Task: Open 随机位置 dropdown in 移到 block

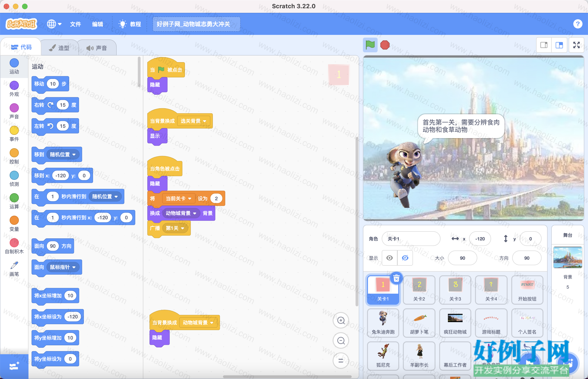Action: (x=62, y=154)
